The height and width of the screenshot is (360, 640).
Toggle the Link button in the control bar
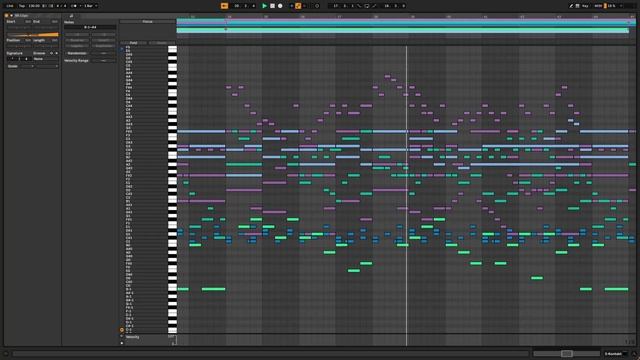pos(9,6)
